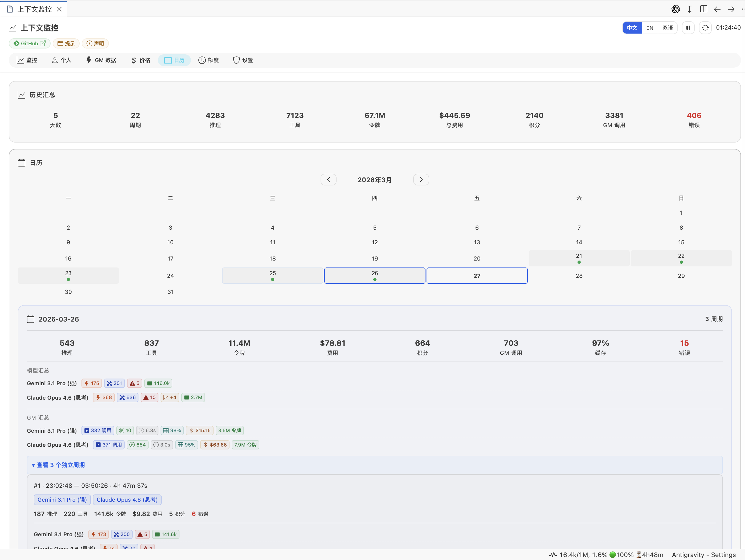Open the ChatGPT icon in top bar
This screenshot has width=745, height=560.
coord(675,9)
